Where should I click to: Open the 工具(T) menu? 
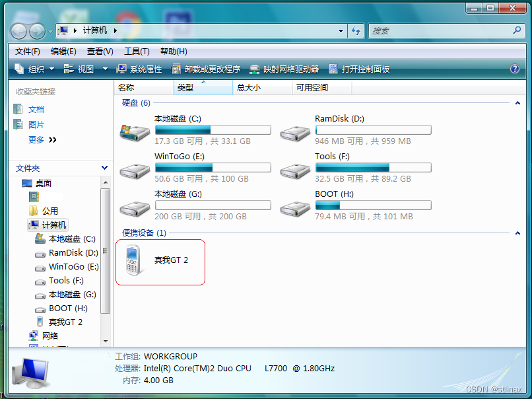pos(137,52)
